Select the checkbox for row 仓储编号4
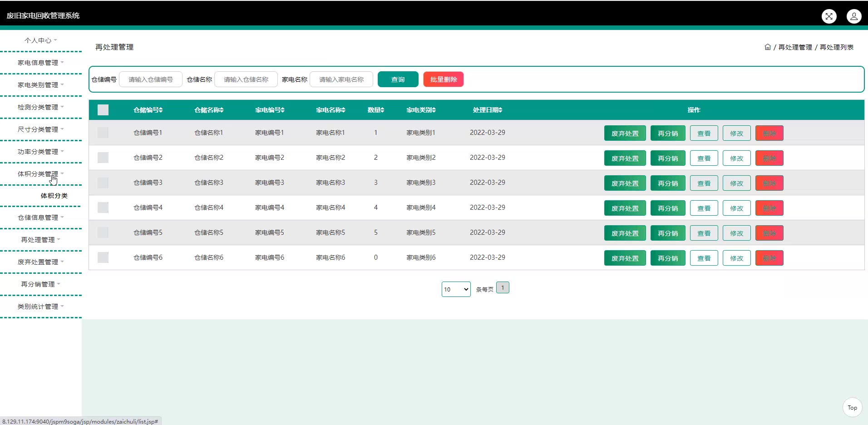This screenshot has width=868, height=425. (103, 208)
